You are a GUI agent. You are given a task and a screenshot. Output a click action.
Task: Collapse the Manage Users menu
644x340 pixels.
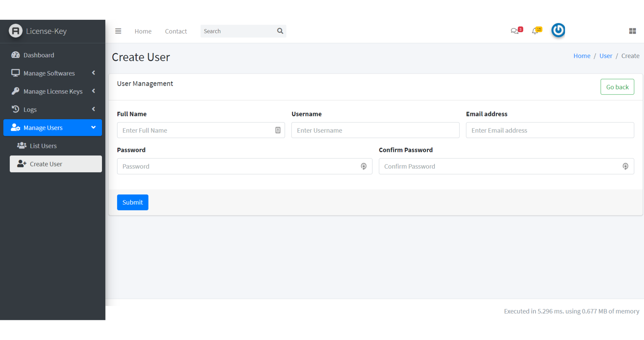click(53, 128)
